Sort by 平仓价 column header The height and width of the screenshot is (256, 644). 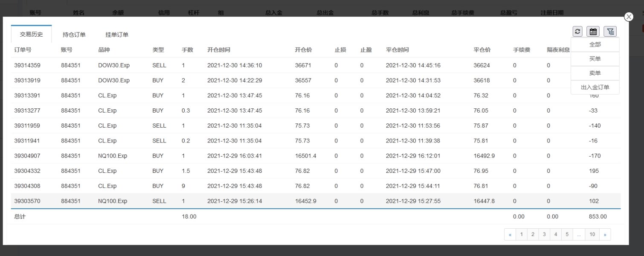(482, 50)
